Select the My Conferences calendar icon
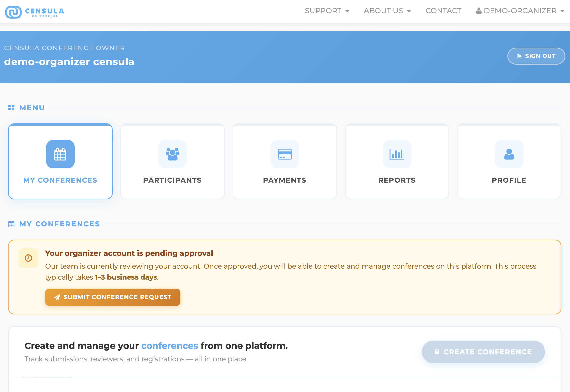Viewport: 570px width, 392px height. click(x=60, y=154)
